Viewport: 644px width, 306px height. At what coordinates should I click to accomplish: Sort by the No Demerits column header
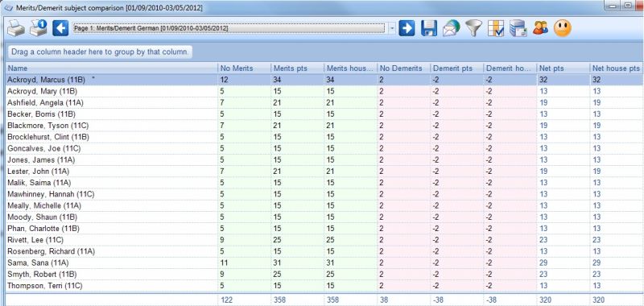click(404, 68)
